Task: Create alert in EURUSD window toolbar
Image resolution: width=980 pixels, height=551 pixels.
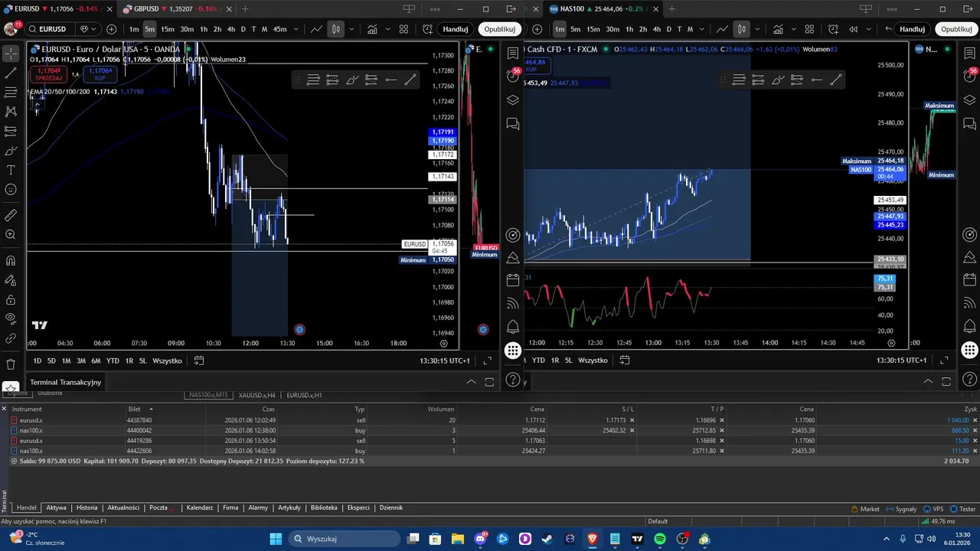Action: tap(427, 29)
